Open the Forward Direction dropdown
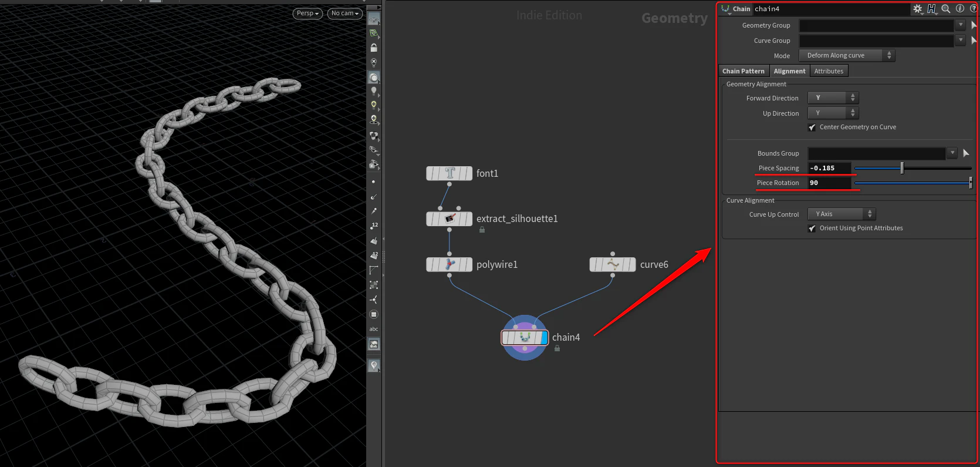This screenshot has height=467, width=980. point(833,98)
